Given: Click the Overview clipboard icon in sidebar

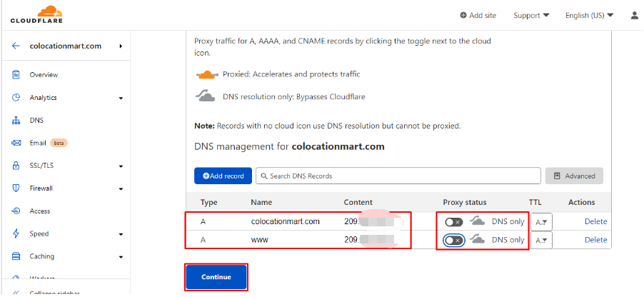Looking at the screenshot, I should pyautogui.click(x=16, y=75).
